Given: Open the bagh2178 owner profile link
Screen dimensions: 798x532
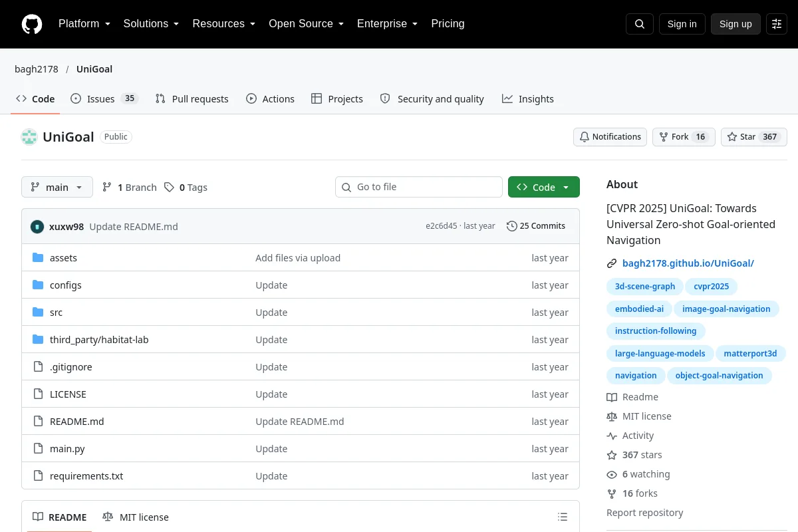Looking at the screenshot, I should pyautogui.click(x=37, y=69).
